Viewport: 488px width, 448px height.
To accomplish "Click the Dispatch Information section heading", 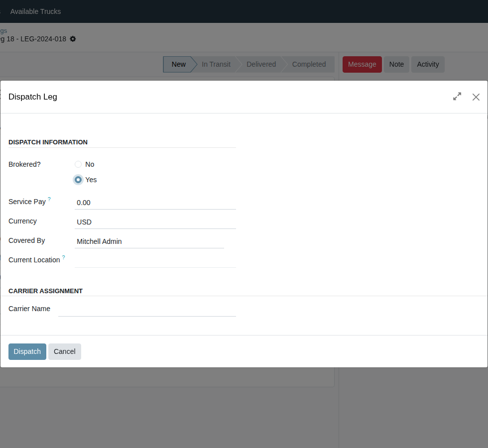I will 48,142.
